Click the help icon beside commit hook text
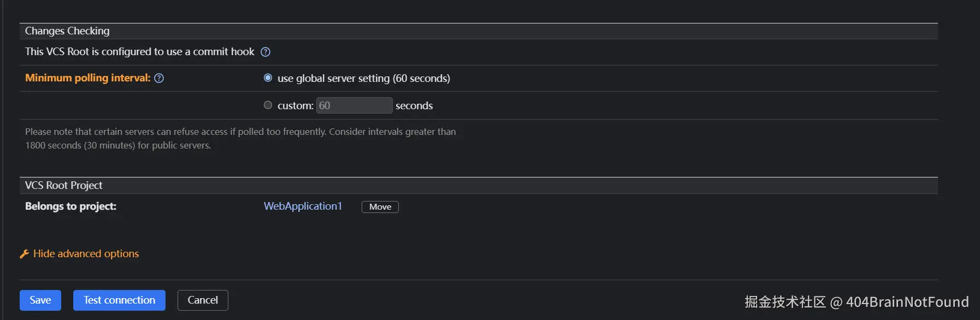 point(265,52)
